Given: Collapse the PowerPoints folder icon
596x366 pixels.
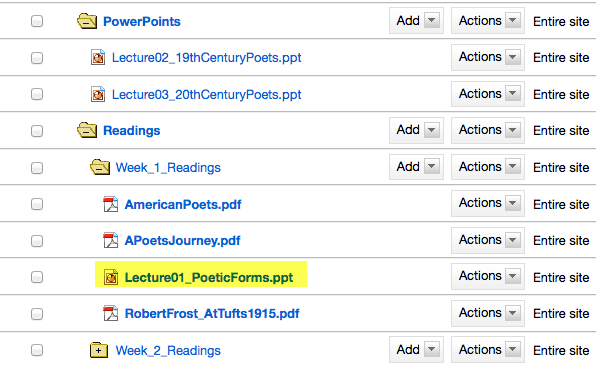Looking at the screenshot, I should (87, 21).
